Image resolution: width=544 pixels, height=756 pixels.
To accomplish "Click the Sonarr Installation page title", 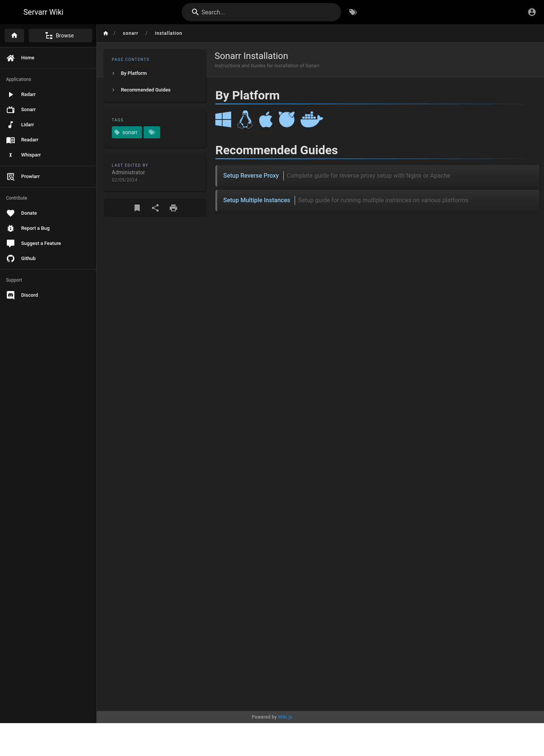I will tap(251, 56).
